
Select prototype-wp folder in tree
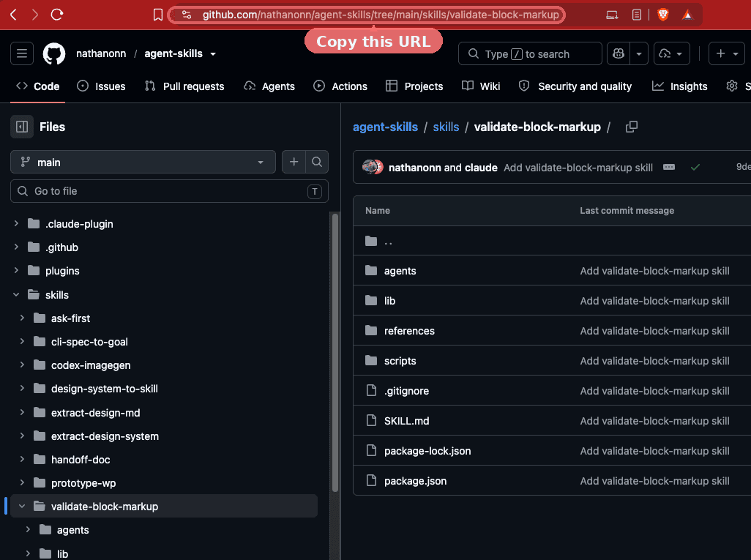tap(83, 483)
